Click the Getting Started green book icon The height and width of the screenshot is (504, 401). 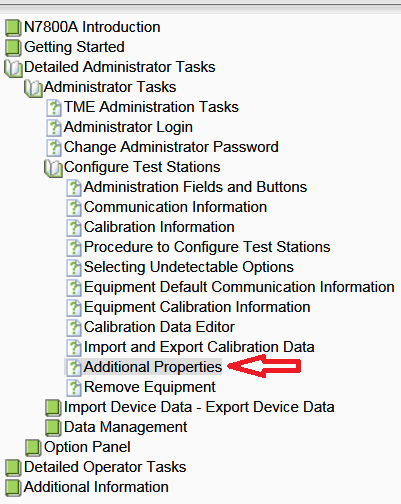pyautogui.click(x=13, y=47)
